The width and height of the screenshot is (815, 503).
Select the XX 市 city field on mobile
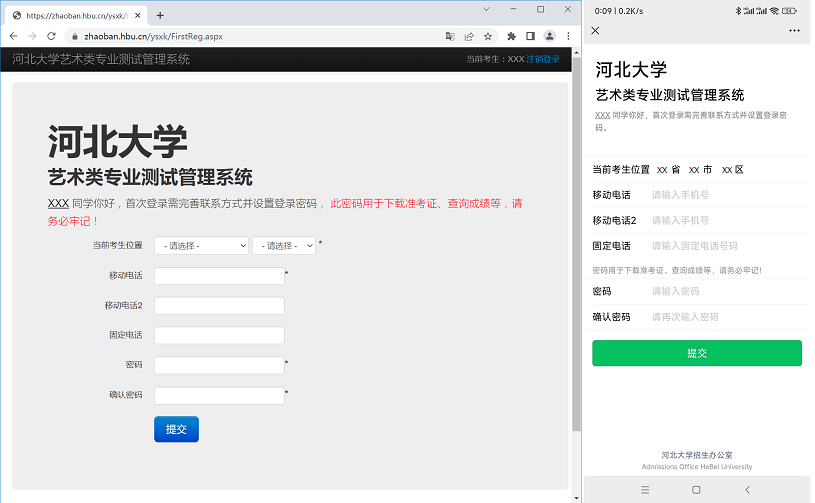pyautogui.click(x=700, y=170)
